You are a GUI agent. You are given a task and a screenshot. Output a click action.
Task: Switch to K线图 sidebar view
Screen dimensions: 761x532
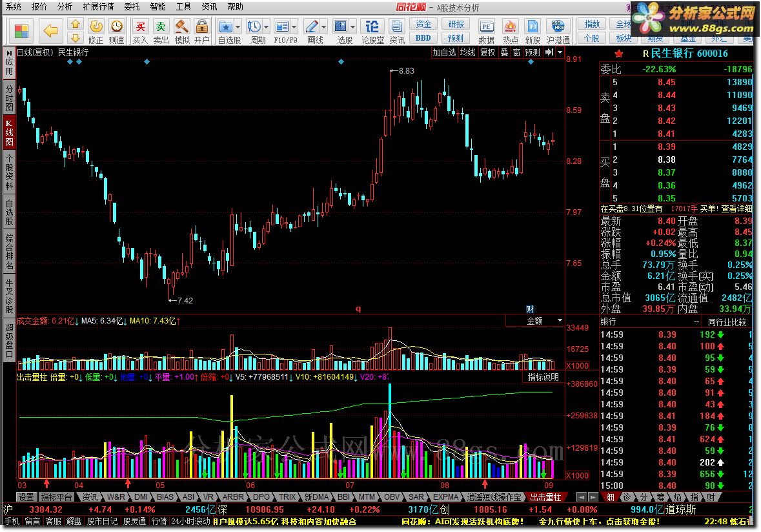tap(9, 132)
